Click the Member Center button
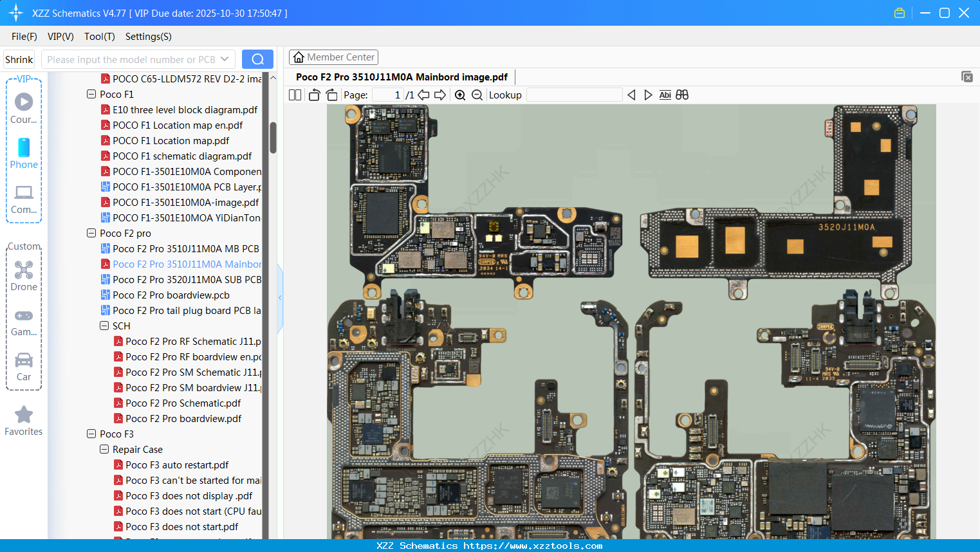 [333, 57]
